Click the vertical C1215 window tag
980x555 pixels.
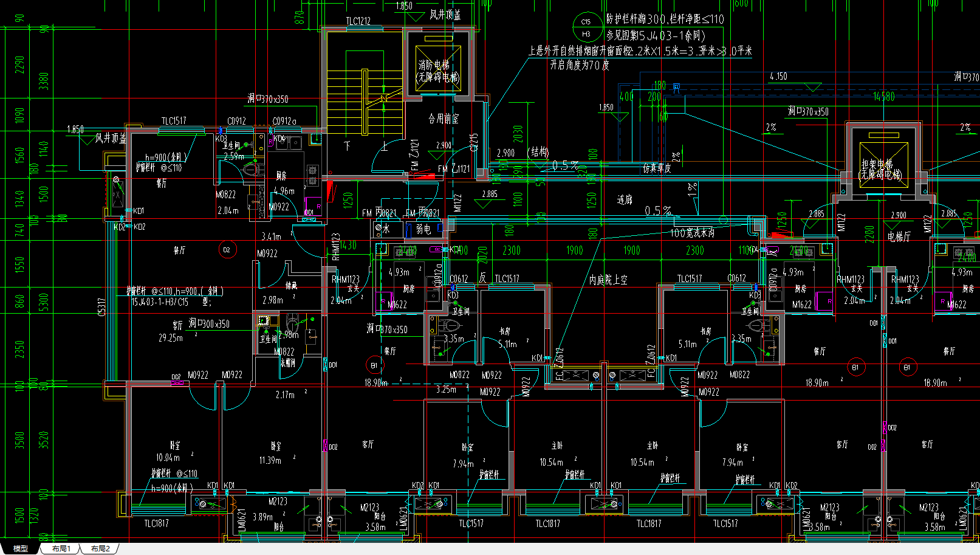pos(474,143)
